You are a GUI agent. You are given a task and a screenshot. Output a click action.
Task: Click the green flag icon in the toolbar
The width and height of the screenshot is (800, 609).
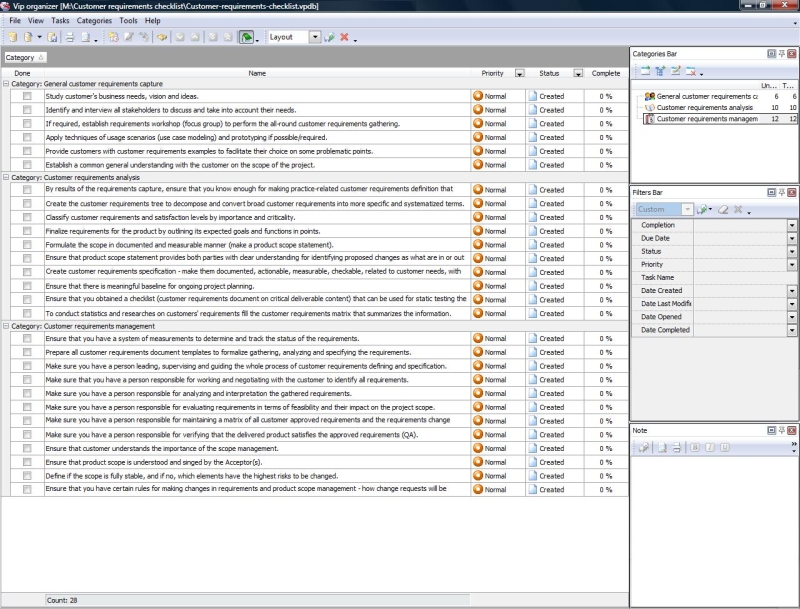click(x=246, y=37)
